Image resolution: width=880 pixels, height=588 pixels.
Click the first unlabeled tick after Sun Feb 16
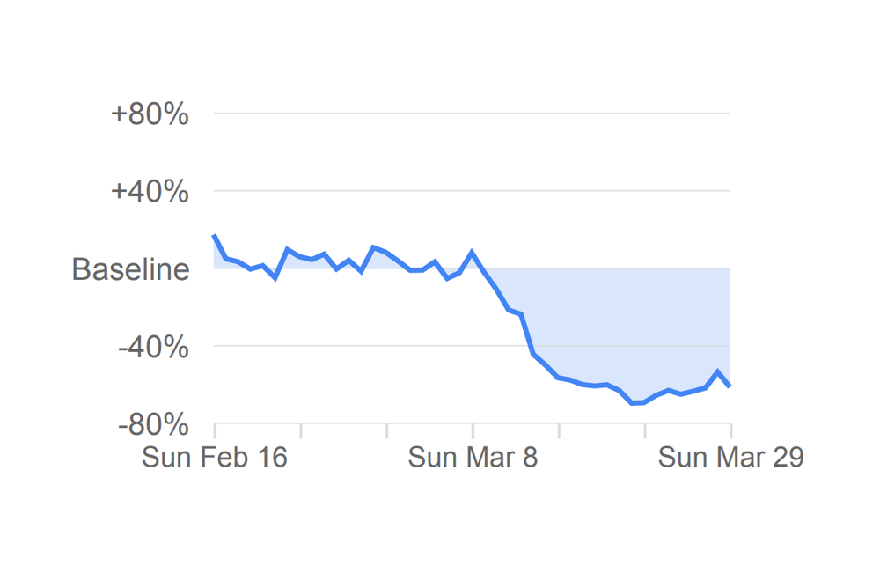tap(301, 430)
